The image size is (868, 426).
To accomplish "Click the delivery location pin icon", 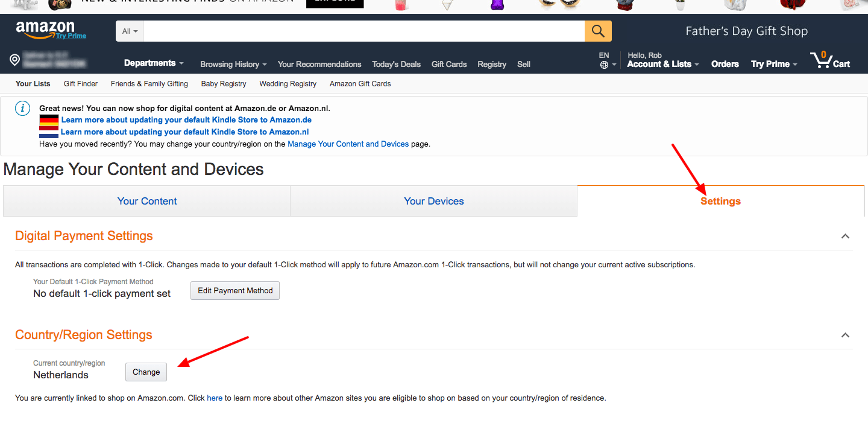I will [x=15, y=60].
